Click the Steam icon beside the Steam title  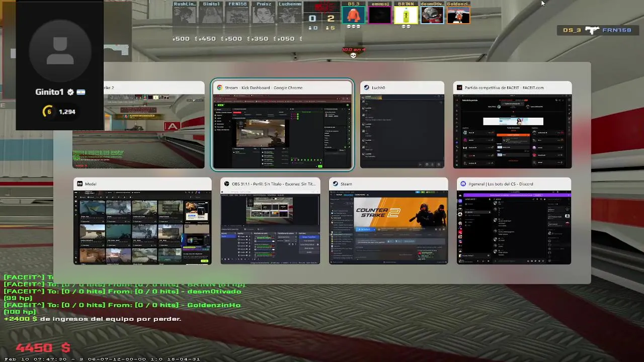336,184
